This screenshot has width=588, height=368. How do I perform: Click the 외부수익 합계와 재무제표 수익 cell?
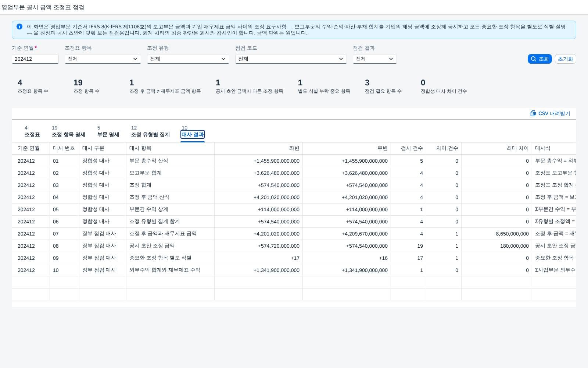[170, 270]
